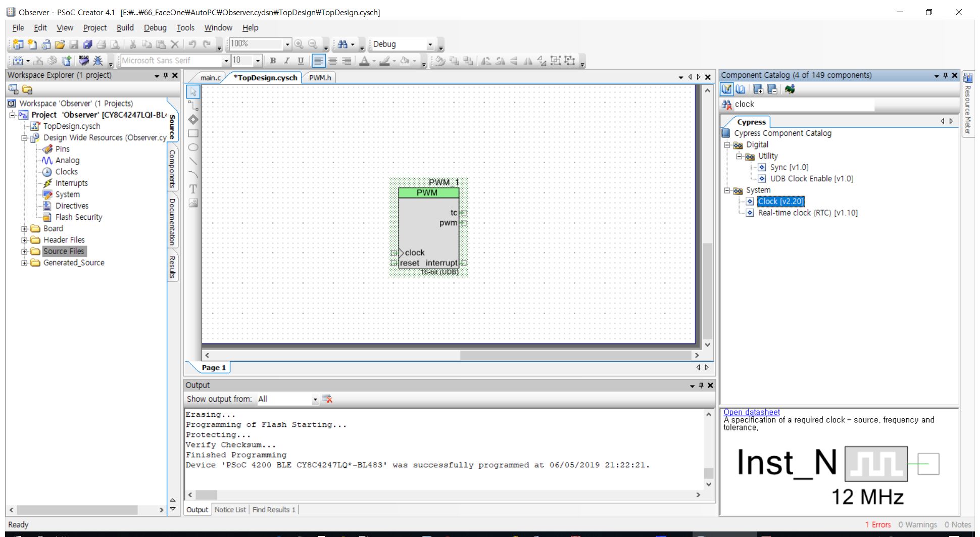Screen dimensions: 980x537
Task: Click Expand All icon in Component Catalog
Action: (758, 89)
